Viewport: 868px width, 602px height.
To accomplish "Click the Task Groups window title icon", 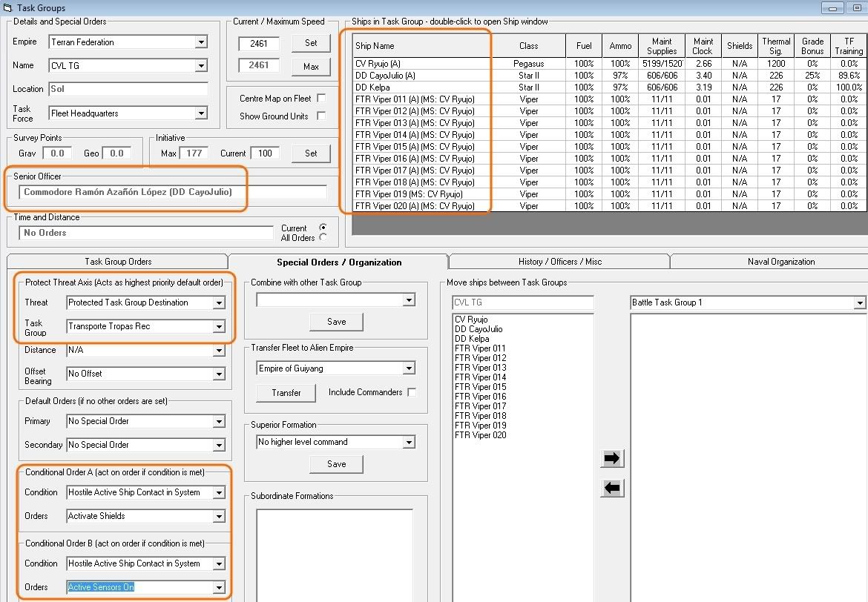I will (7, 7).
